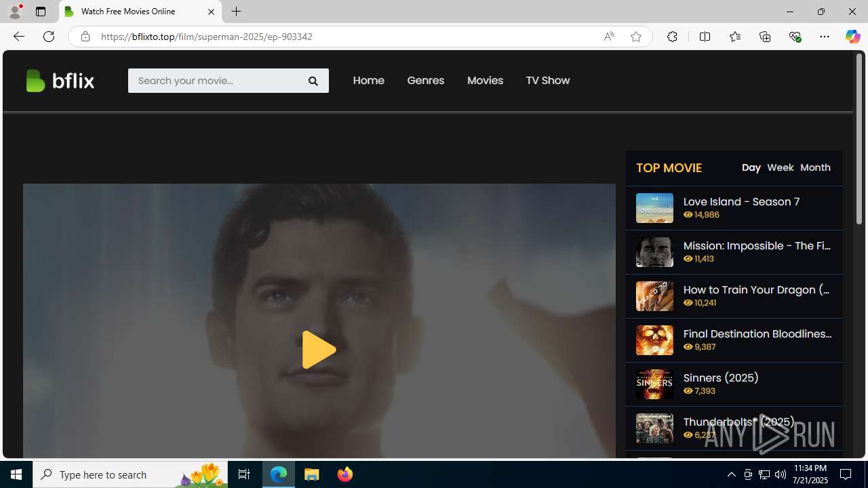Toggle Split screen view

click(x=705, y=37)
